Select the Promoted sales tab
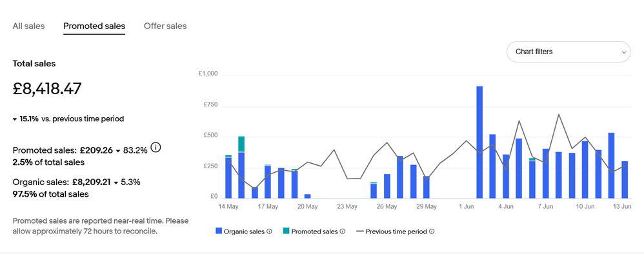The image size is (644, 254). click(x=94, y=26)
